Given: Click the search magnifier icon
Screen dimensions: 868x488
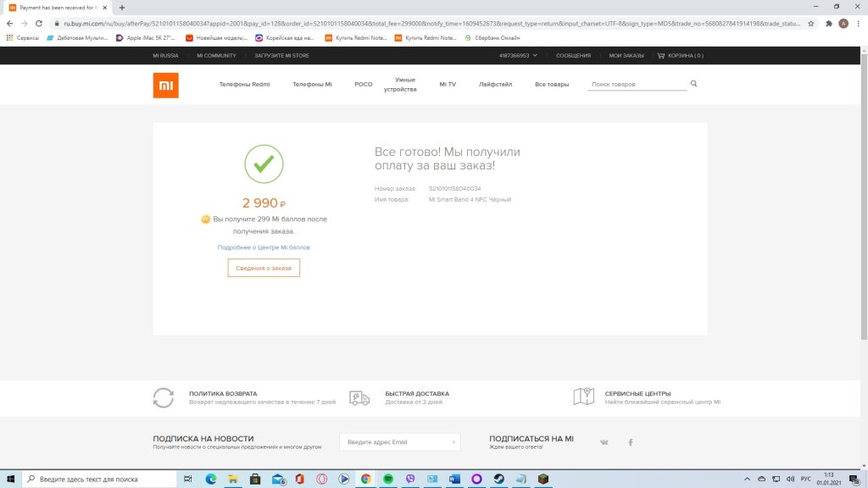Looking at the screenshot, I should (x=693, y=84).
